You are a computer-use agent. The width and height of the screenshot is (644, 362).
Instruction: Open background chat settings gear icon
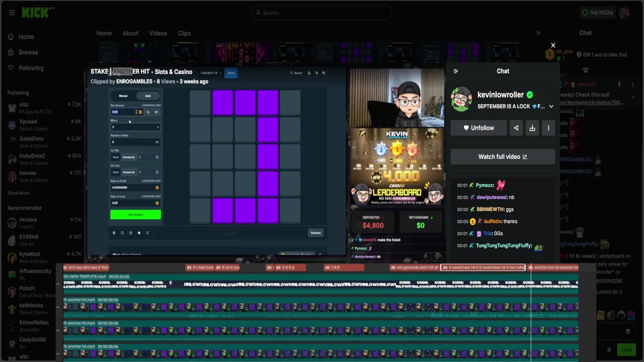pyautogui.click(x=609, y=350)
